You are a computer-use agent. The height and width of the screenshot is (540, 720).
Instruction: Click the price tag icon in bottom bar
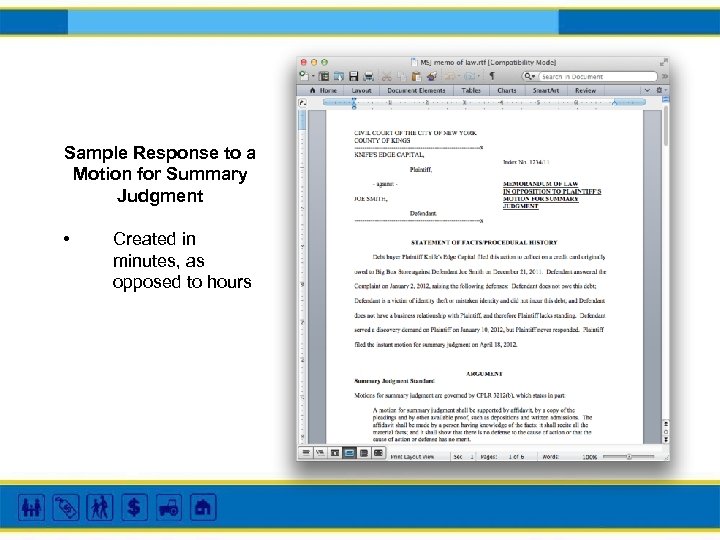pyautogui.click(x=66, y=507)
